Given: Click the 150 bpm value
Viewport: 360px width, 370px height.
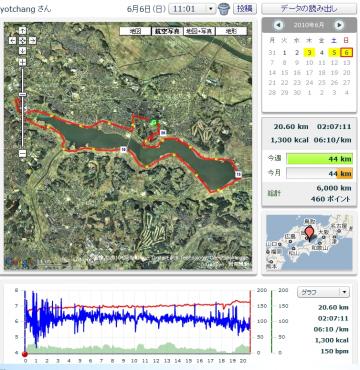Looking at the screenshot, I should point(335,351).
